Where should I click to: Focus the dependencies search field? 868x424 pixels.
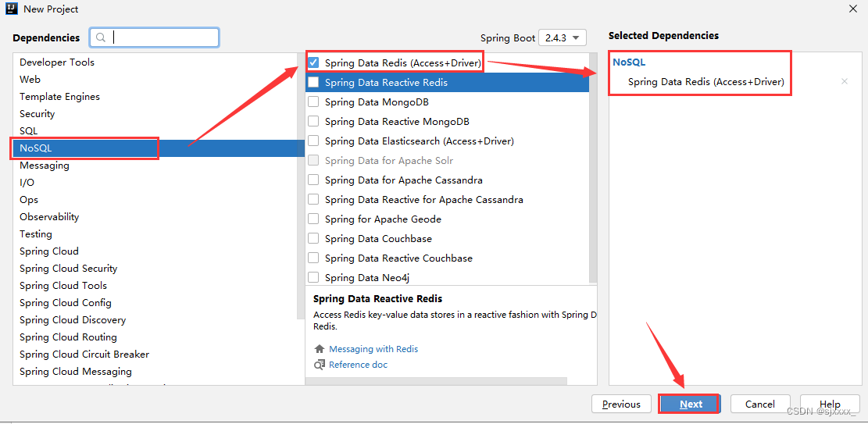[x=155, y=37]
